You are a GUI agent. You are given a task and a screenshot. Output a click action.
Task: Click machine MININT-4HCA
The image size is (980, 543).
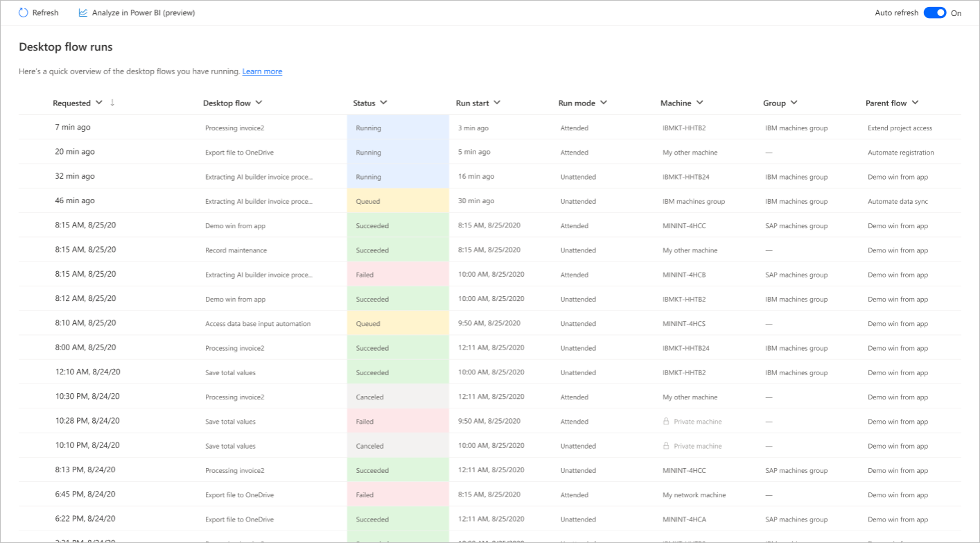coord(684,519)
